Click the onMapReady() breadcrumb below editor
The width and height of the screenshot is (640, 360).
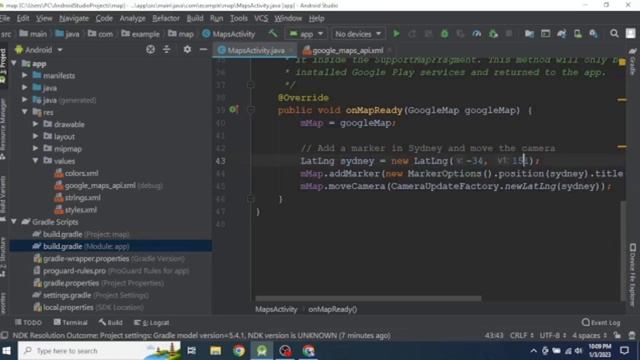coord(333,309)
